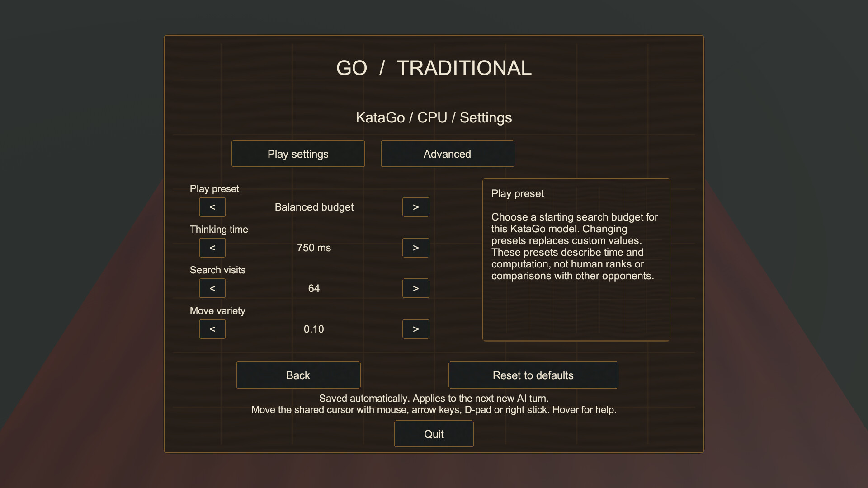This screenshot has height=488, width=868.
Task: Increase Thinking time with right arrow
Action: click(416, 248)
